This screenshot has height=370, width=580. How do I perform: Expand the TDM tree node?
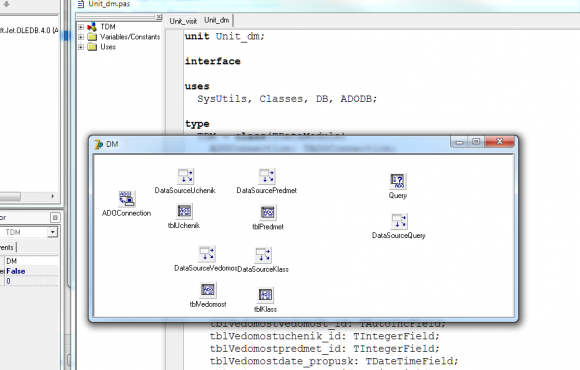coord(81,27)
